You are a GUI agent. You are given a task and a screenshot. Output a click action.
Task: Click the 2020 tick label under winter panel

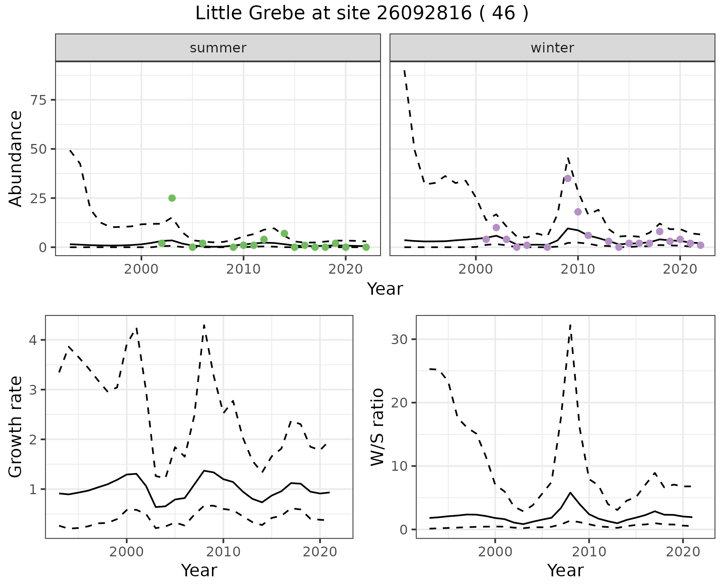[x=680, y=269]
